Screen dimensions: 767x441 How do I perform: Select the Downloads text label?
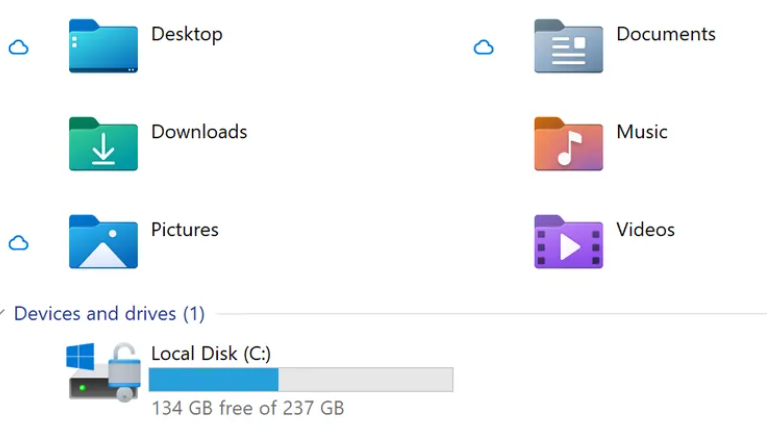click(x=199, y=132)
